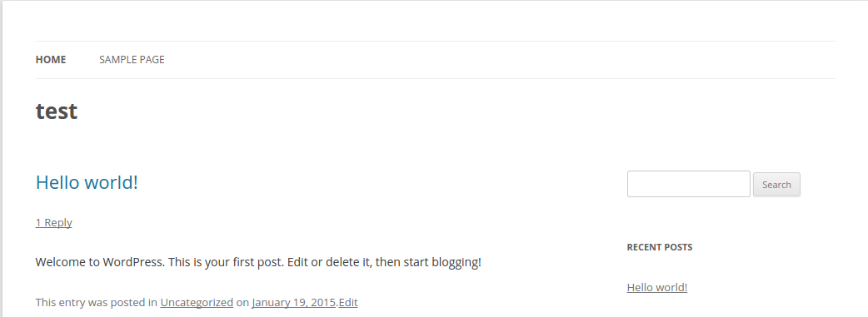Click the RECENT POSTS widget heading

(659, 247)
